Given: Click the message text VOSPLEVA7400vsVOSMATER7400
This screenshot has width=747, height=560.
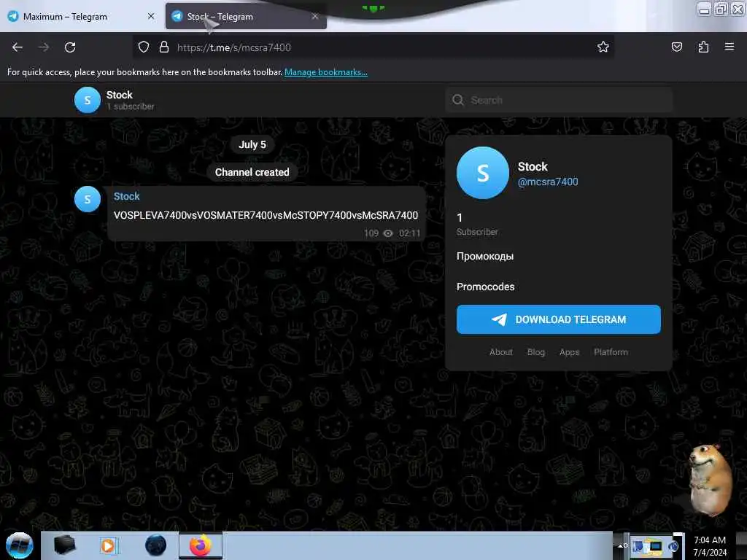Looking at the screenshot, I should coord(266,215).
